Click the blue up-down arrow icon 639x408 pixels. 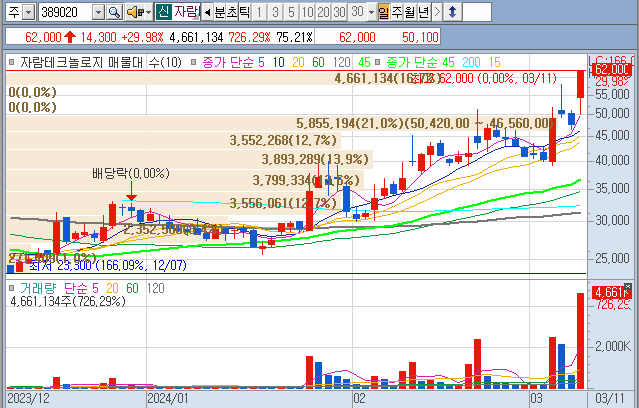coord(452,12)
